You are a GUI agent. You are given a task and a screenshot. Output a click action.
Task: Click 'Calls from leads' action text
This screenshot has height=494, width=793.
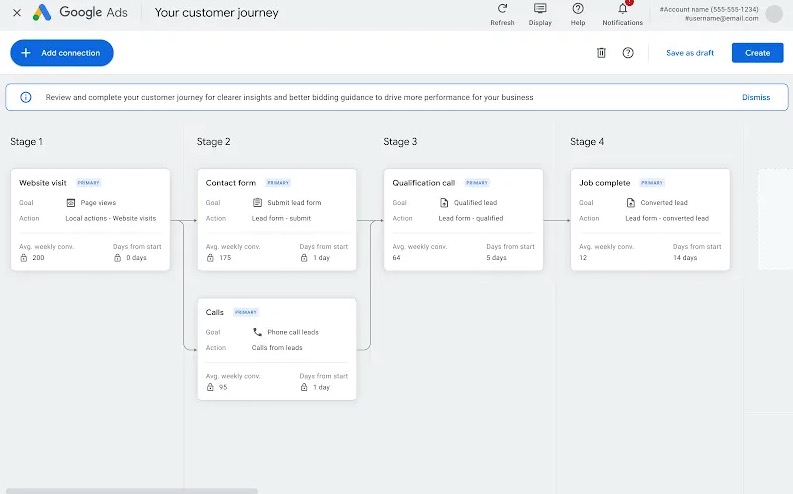tap(277, 348)
